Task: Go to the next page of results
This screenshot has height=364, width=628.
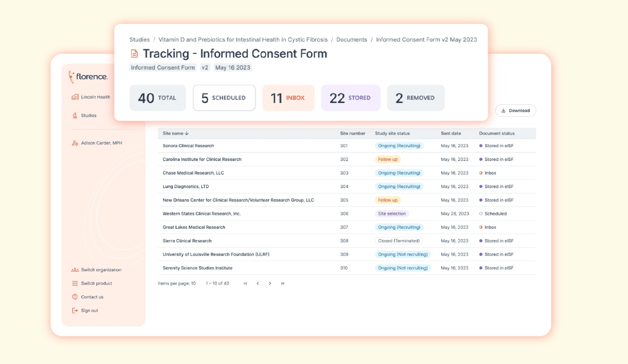Action: point(270,284)
